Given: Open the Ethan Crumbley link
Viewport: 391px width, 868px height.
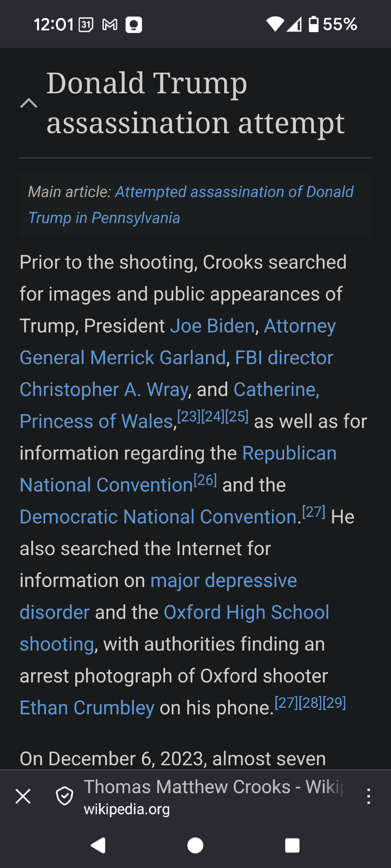Looking at the screenshot, I should click(x=87, y=708).
